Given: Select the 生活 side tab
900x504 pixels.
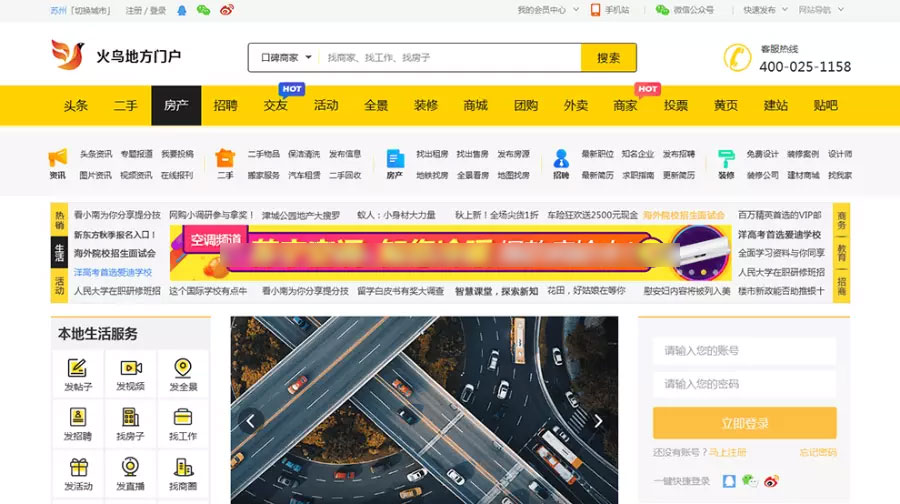Looking at the screenshot, I should (59, 253).
